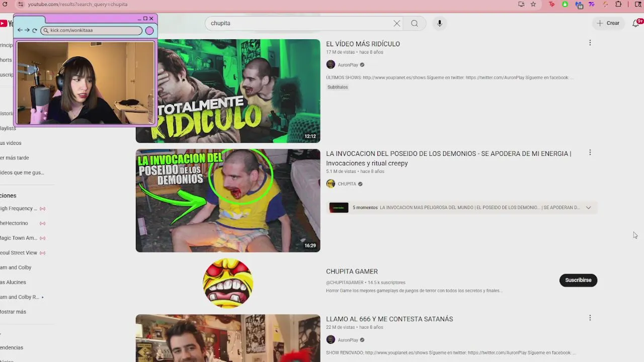Open the YouTube logo home link

pyautogui.click(x=6, y=23)
